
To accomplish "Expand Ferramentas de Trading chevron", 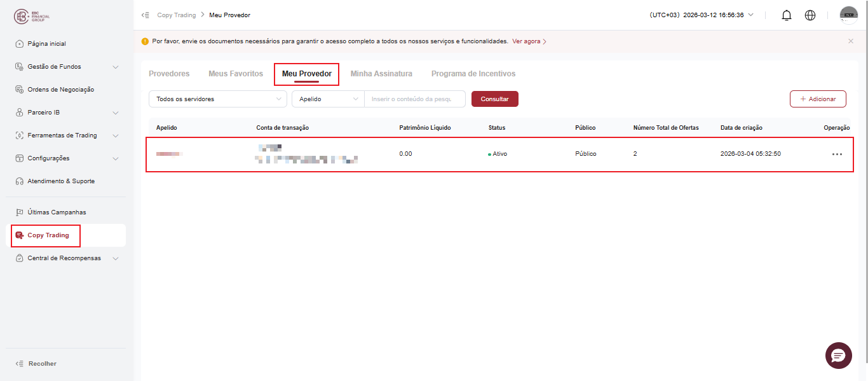I will [116, 135].
